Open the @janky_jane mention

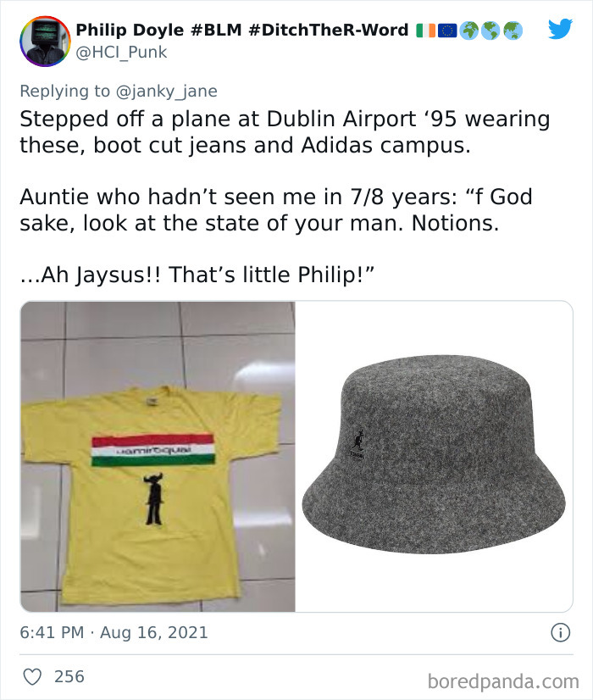click(170, 91)
